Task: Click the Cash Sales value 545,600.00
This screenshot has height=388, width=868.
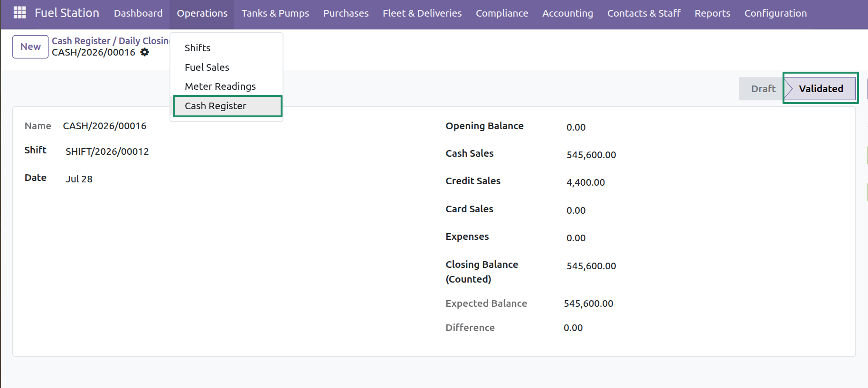Action: pyautogui.click(x=591, y=155)
